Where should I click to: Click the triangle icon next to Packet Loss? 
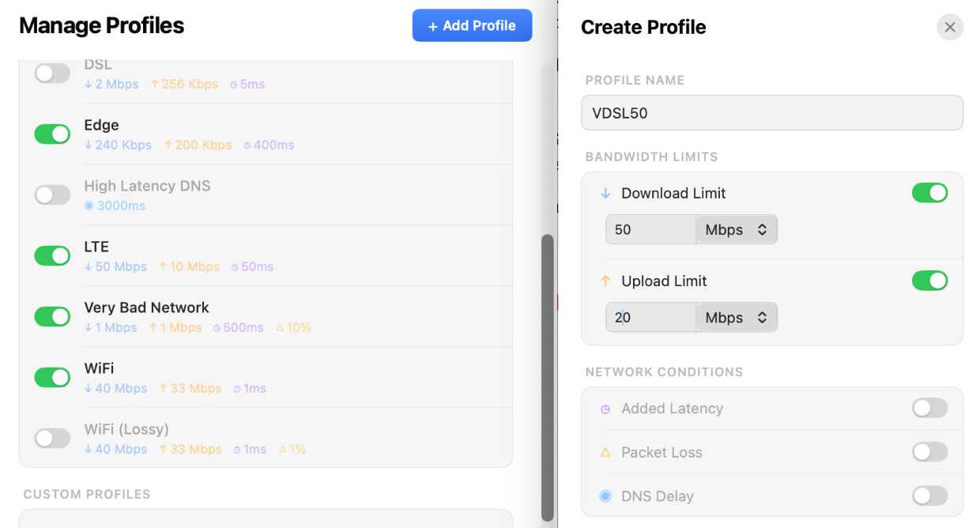click(x=605, y=453)
